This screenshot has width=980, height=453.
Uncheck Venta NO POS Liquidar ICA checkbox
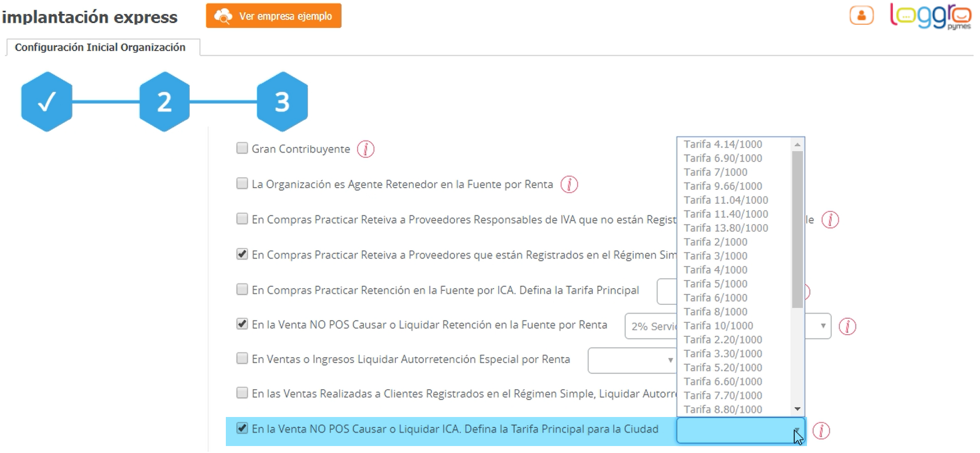click(x=242, y=429)
